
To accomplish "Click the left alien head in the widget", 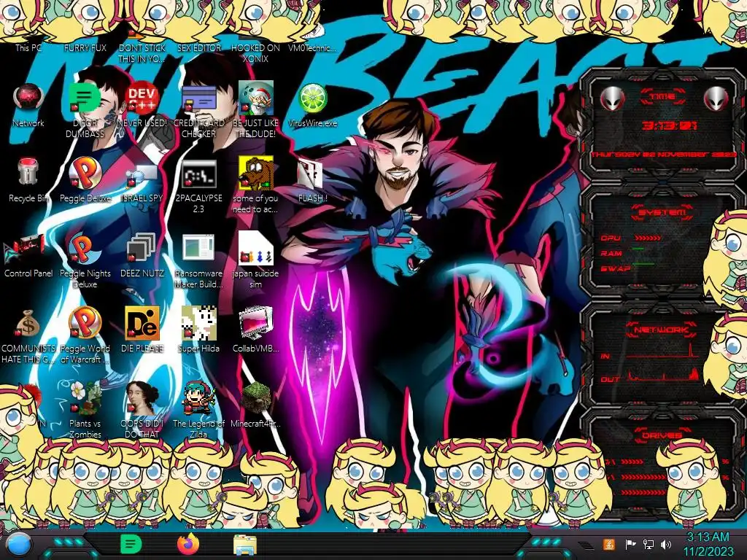I will click(613, 98).
